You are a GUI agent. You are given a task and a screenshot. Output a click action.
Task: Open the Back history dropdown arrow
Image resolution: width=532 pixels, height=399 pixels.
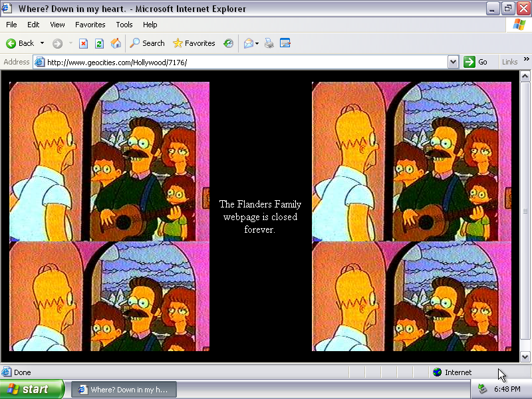42,43
